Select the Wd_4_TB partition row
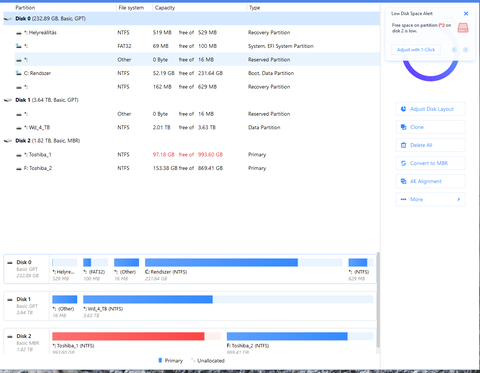The height and width of the screenshot is (373, 480). click(x=197, y=127)
